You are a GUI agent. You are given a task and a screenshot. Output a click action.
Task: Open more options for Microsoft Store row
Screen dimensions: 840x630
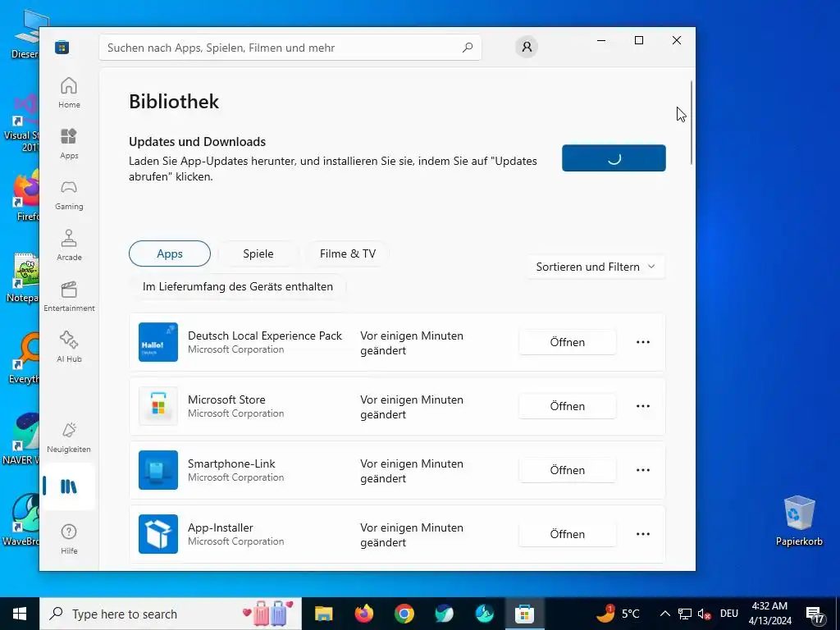643,406
